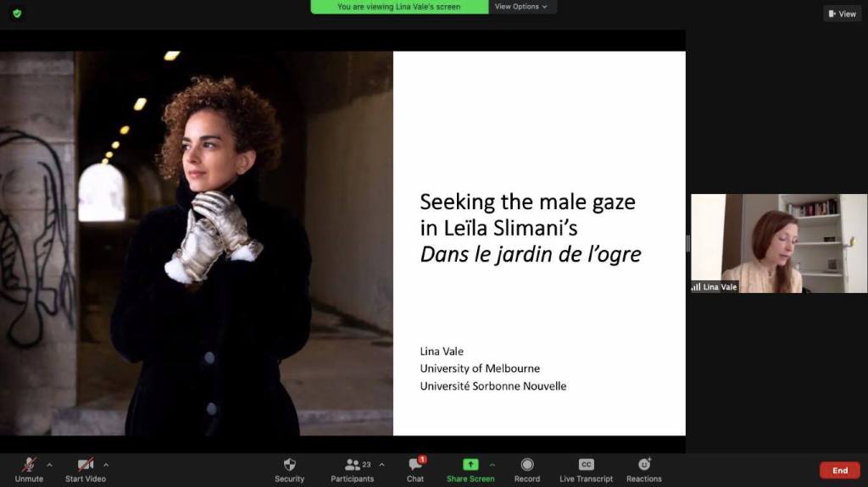Open the View Options menu
This screenshot has height=487, width=868.
521,7
